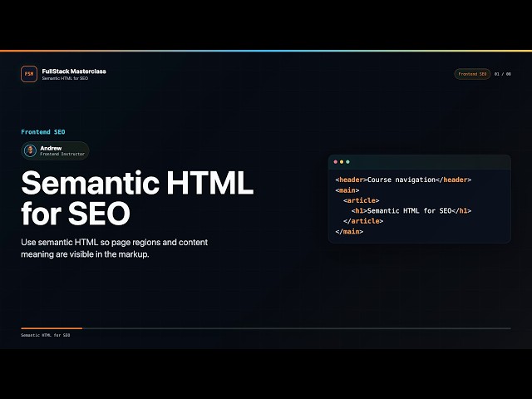The image size is (532, 399).
Task: Click the large Semantic HTML heading
Action: (x=137, y=198)
